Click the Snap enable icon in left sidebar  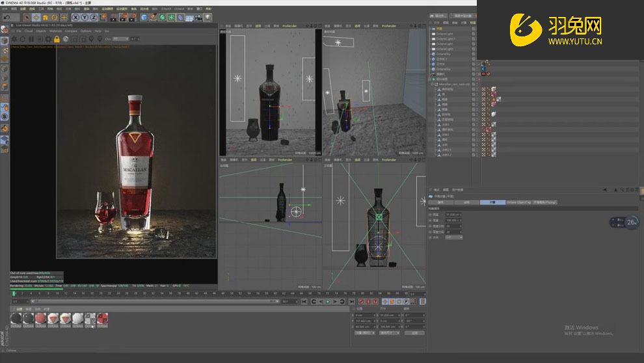pyautogui.click(x=5, y=116)
